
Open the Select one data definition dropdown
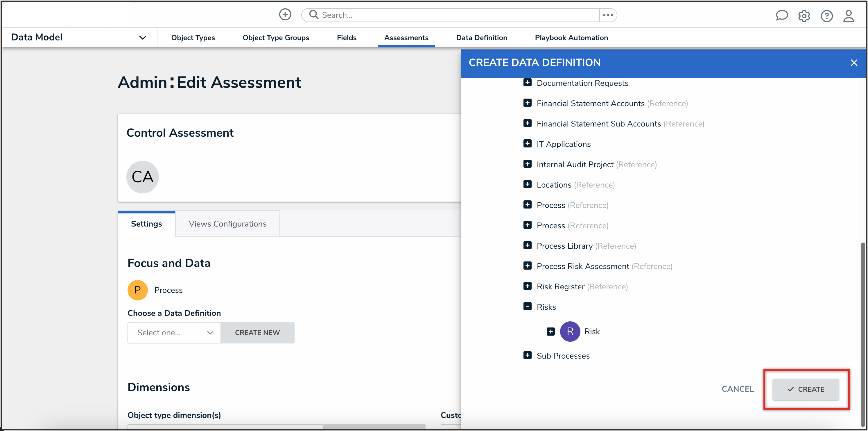174,332
